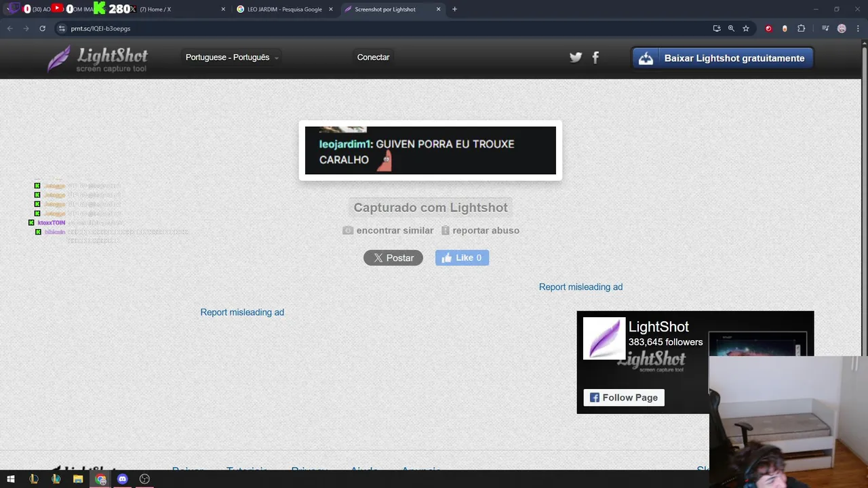Close the Home / X tab
The width and height of the screenshot is (868, 488).
(223, 9)
